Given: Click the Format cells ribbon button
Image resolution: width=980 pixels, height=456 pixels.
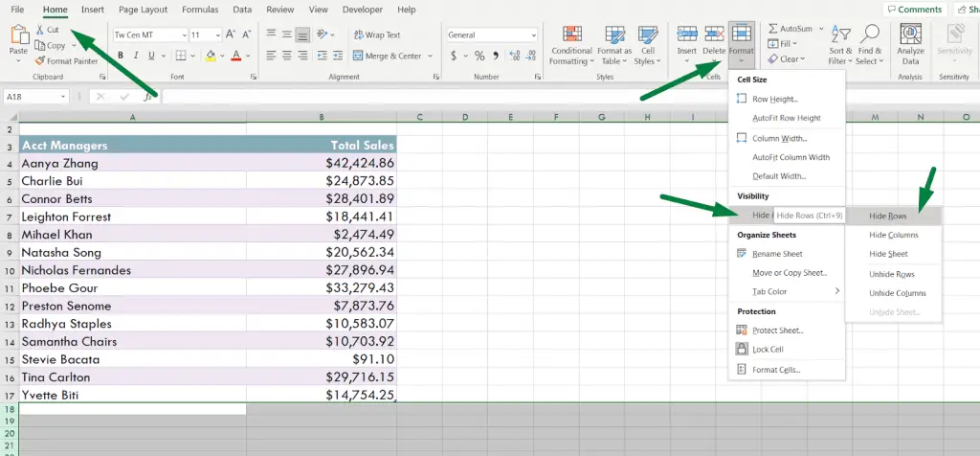Looking at the screenshot, I should (x=742, y=45).
